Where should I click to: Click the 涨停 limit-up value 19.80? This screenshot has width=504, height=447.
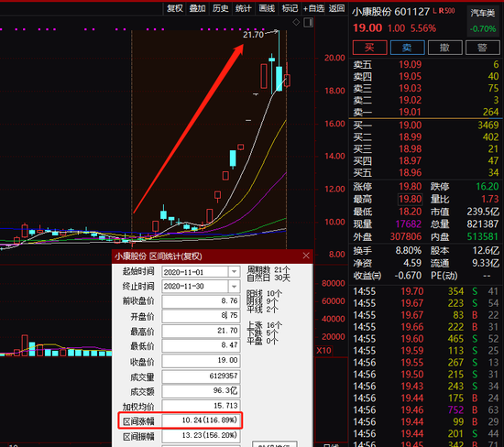[410, 186]
